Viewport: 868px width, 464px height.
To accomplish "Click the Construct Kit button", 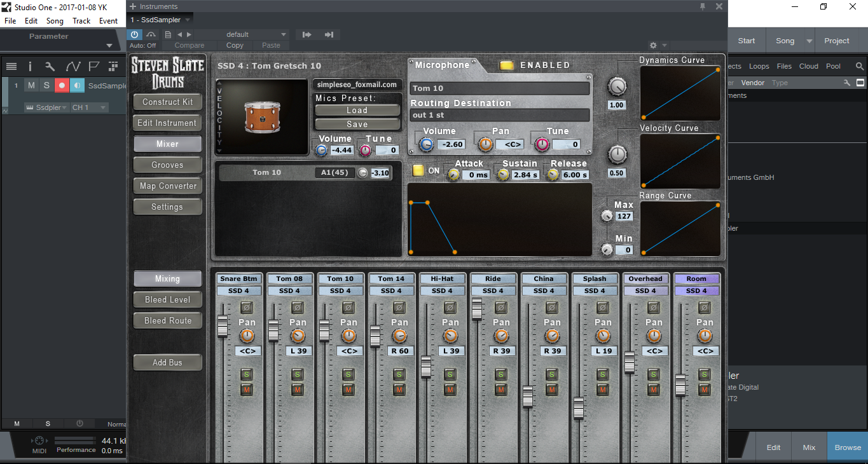I will pyautogui.click(x=167, y=102).
